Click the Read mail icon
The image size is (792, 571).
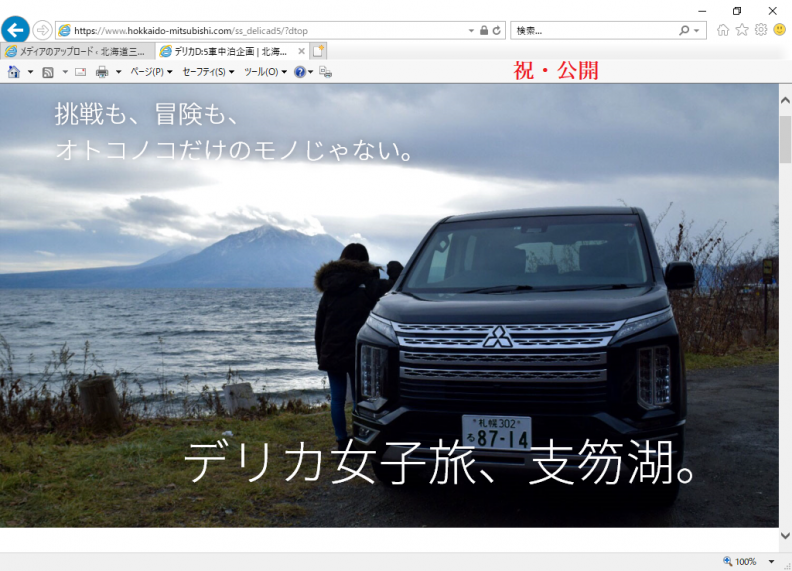click(x=80, y=72)
